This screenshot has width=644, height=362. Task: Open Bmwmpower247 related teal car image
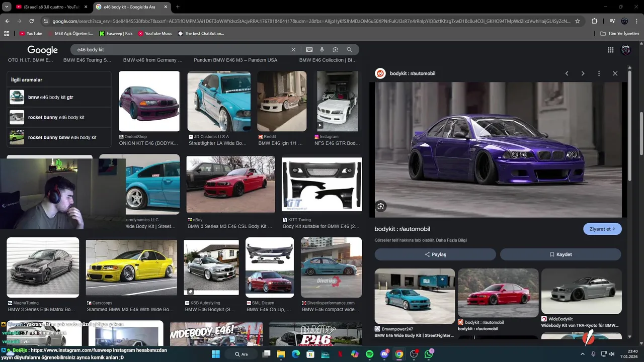pos(415,296)
